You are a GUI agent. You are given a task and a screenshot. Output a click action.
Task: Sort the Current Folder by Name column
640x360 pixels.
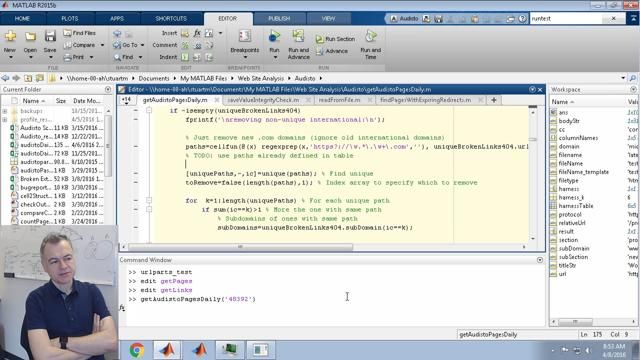[33, 101]
